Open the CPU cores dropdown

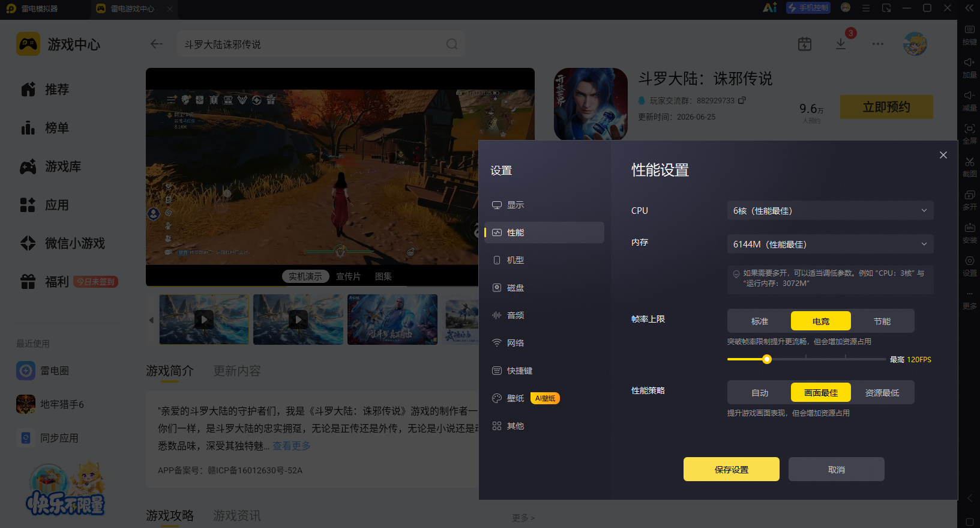[x=831, y=211]
